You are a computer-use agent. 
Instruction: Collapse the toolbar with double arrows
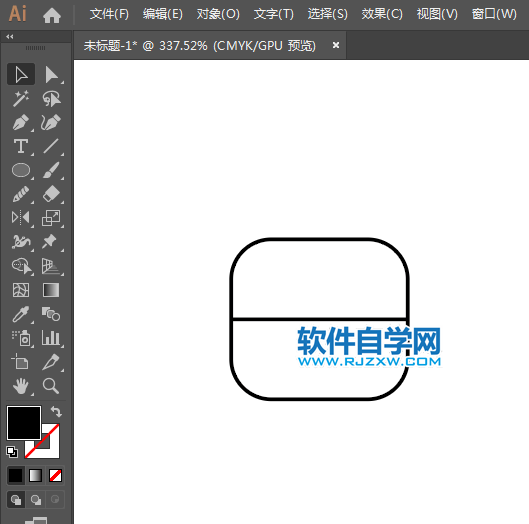click(10, 36)
